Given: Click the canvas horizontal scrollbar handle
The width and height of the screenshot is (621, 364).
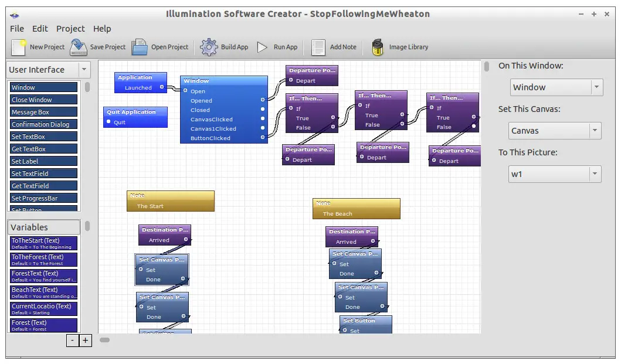Looking at the screenshot, I should tap(104, 340).
